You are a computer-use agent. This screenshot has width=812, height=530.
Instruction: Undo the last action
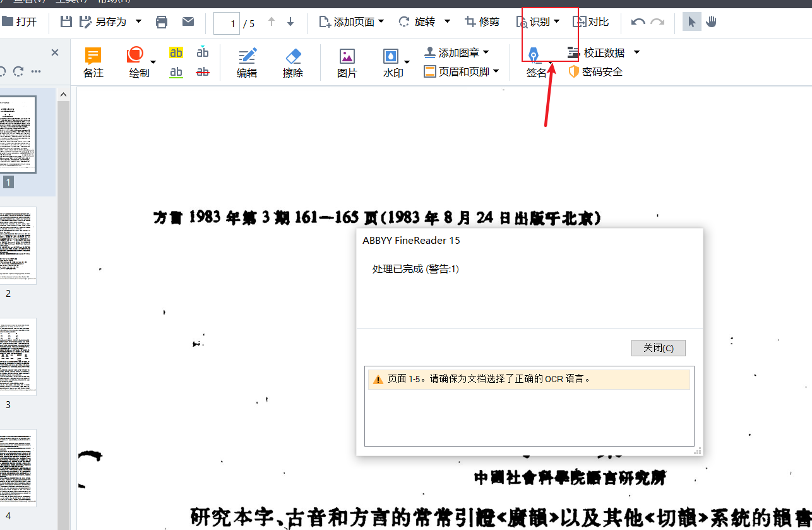(x=638, y=22)
